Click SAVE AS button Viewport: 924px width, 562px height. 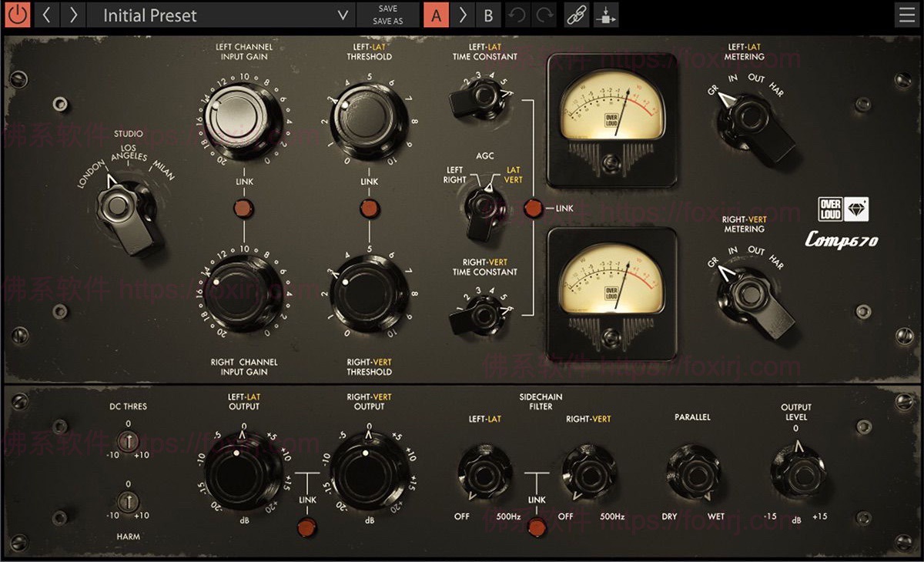click(388, 22)
